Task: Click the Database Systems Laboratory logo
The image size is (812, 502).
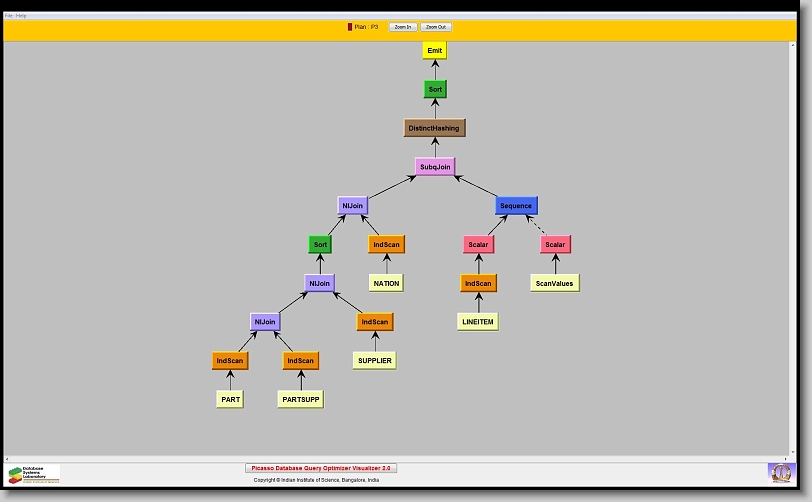Action: click(x=34, y=473)
